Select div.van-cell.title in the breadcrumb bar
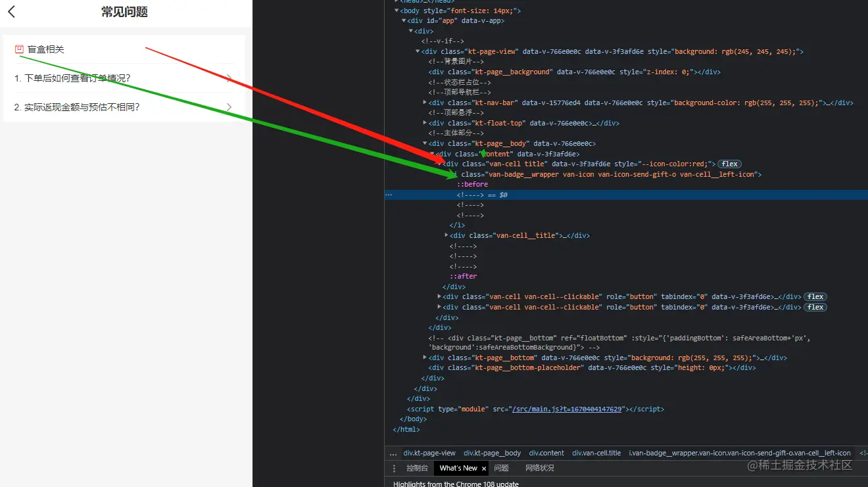Viewport: 868px width, 487px height. (596, 453)
